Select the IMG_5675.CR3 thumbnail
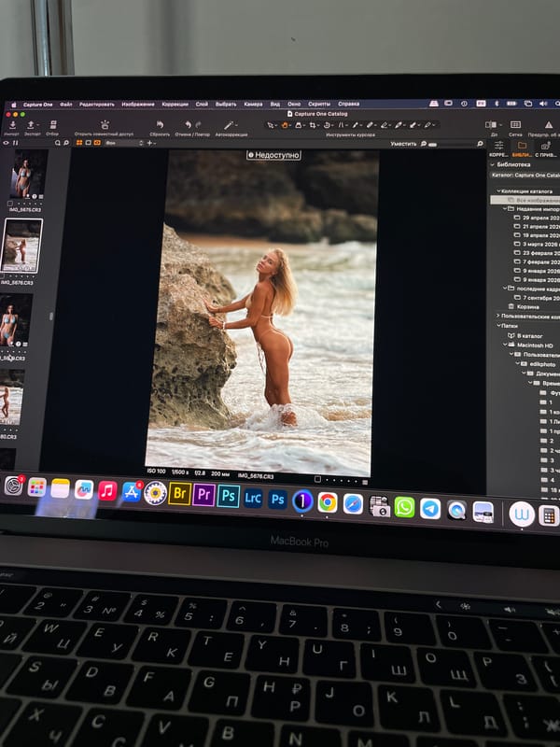This screenshot has height=747, width=560. (x=27, y=174)
